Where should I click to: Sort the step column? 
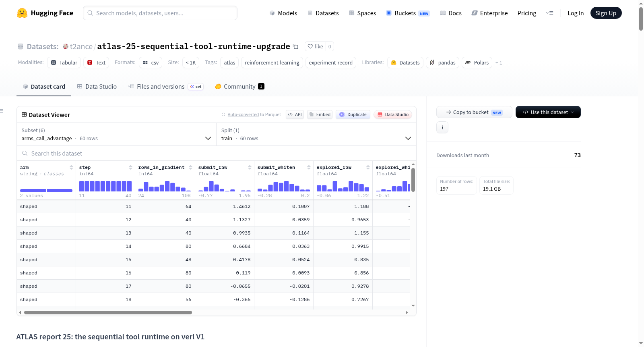(130, 167)
